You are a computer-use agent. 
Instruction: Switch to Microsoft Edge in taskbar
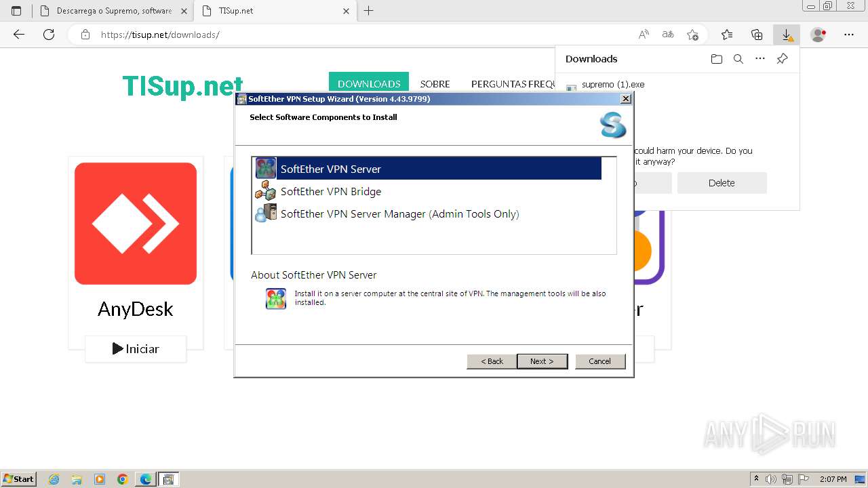point(145,479)
